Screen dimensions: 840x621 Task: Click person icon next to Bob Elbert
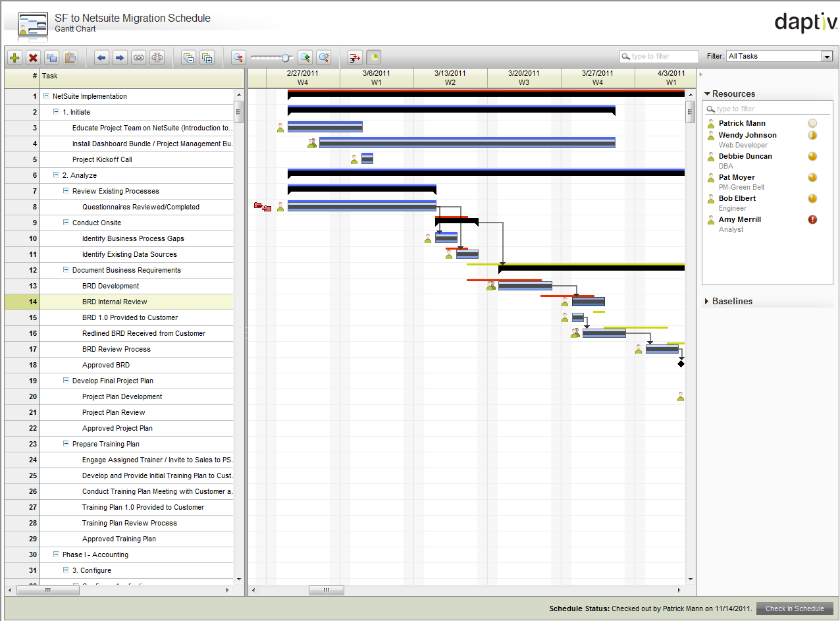click(x=711, y=199)
